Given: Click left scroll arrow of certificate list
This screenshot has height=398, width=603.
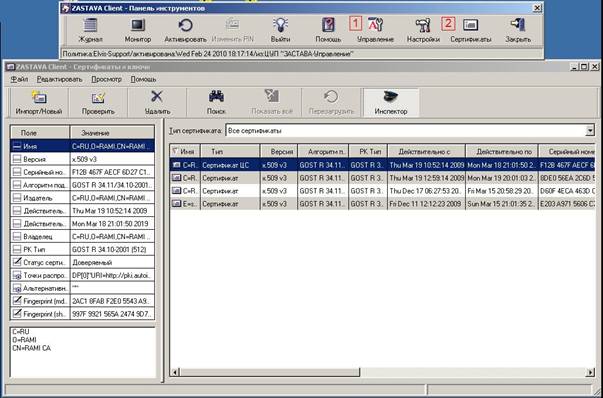Looking at the screenshot, I should [x=175, y=372].
